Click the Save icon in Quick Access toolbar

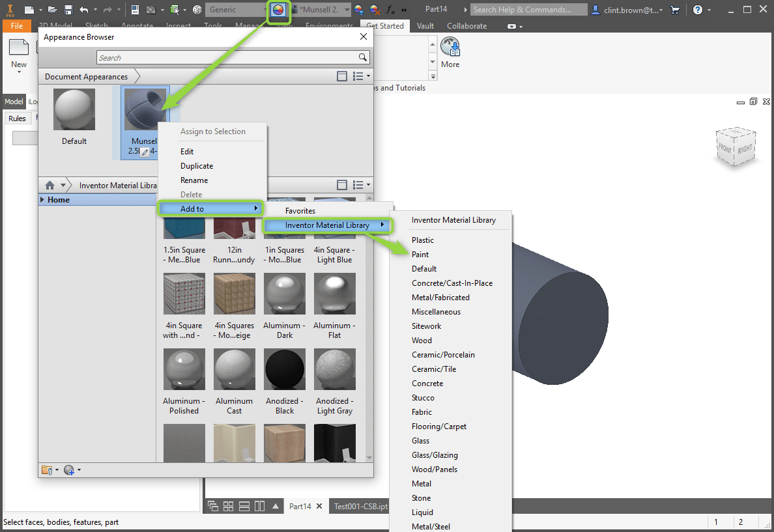pos(68,9)
